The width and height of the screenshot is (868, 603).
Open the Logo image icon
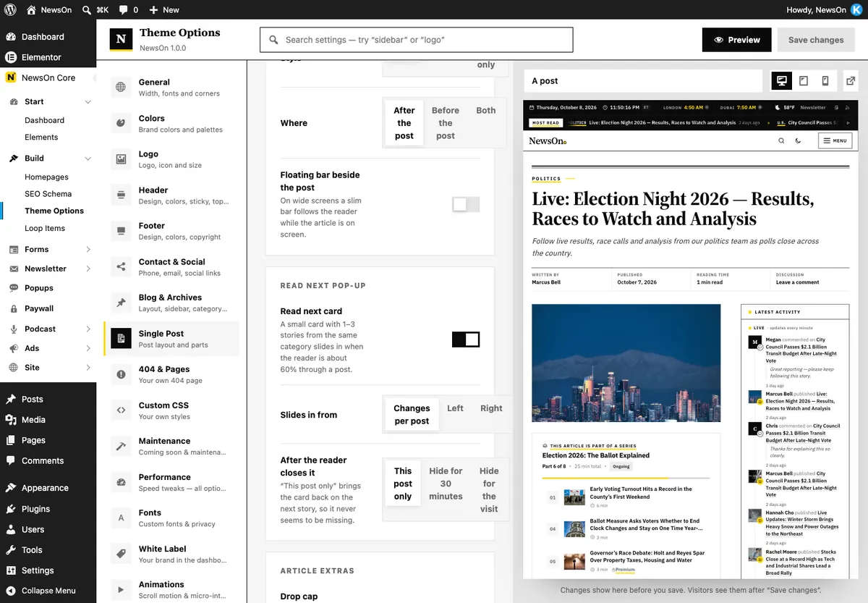click(122, 159)
